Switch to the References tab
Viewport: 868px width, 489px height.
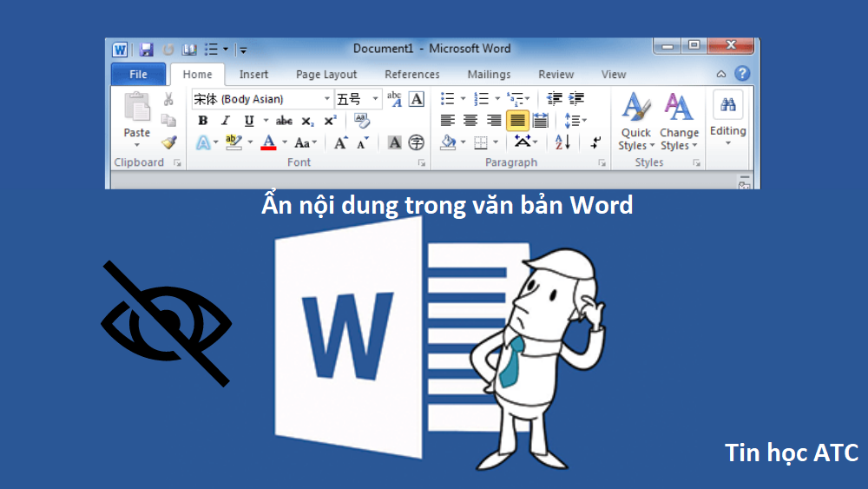pyautogui.click(x=412, y=74)
